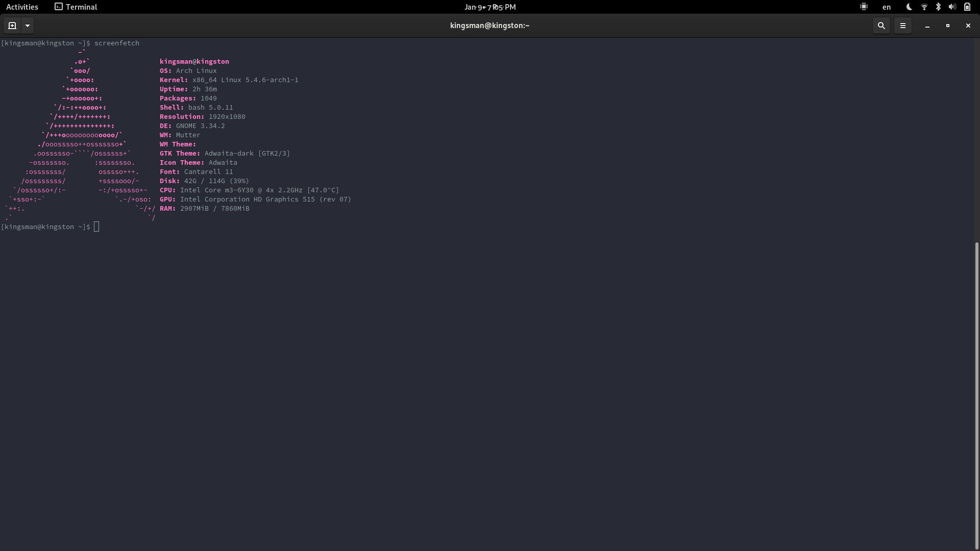
Task: Click the Bluetooth status icon
Action: click(938, 7)
